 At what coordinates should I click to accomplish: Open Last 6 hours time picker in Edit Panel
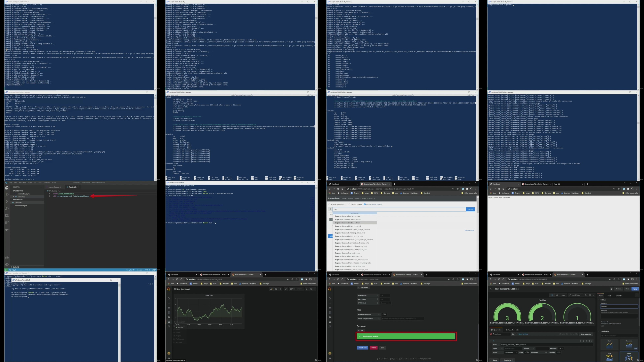(576, 295)
